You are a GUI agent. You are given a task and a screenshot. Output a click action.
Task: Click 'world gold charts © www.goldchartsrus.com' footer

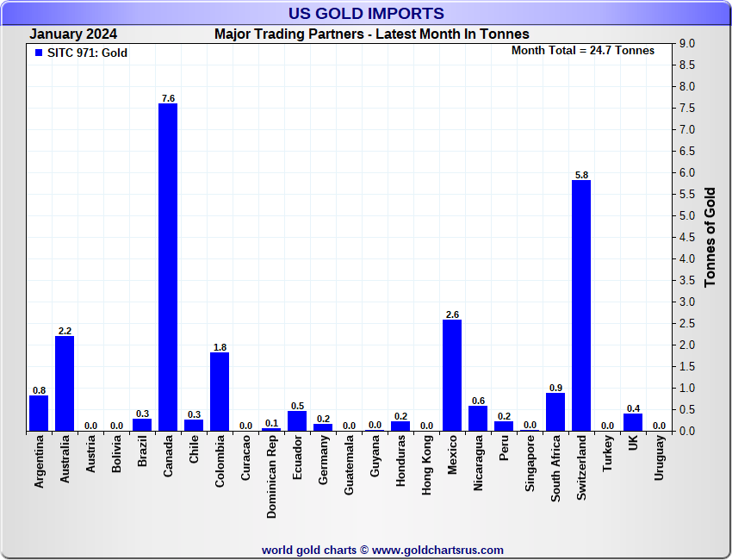click(382, 551)
